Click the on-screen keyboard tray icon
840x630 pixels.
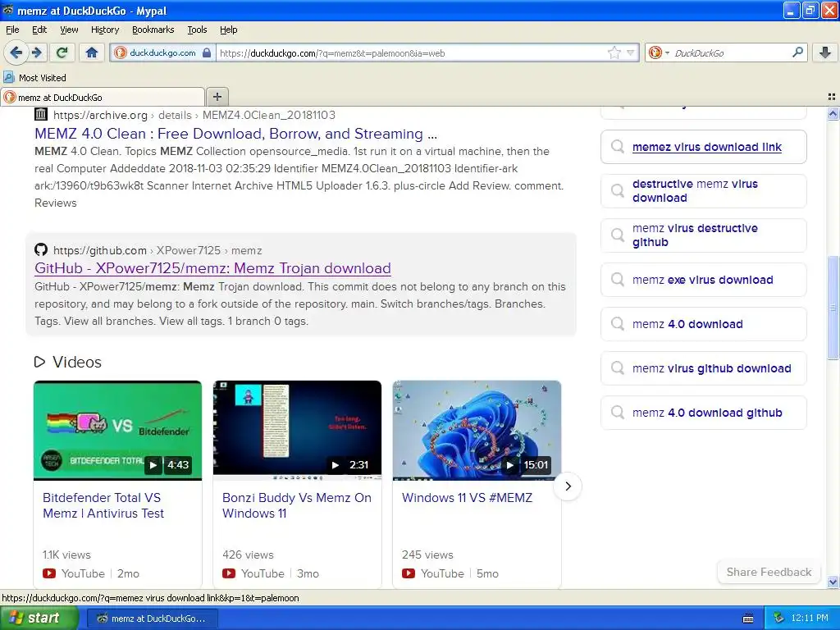[x=748, y=619]
